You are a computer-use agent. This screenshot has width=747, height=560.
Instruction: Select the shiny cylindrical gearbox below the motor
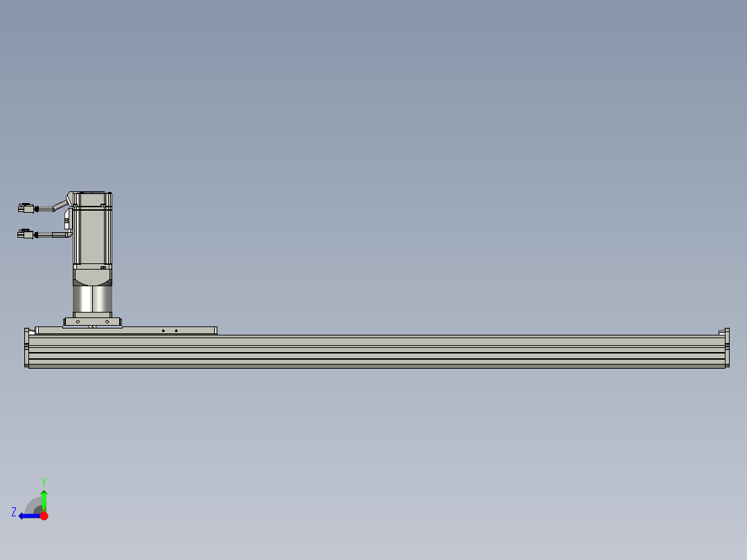point(92,299)
